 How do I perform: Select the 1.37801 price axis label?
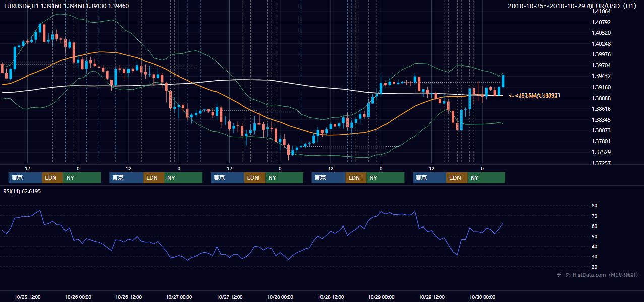[x=601, y=141]
